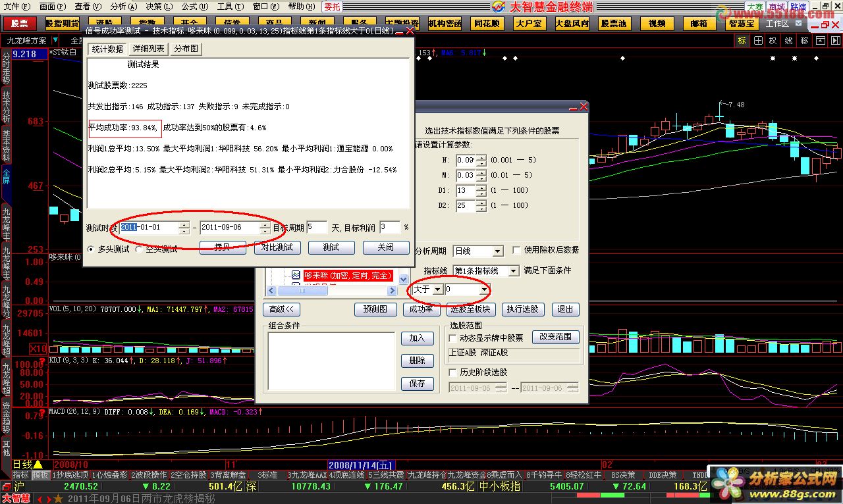Click the 委托 trade button

(x=332, y=7)
